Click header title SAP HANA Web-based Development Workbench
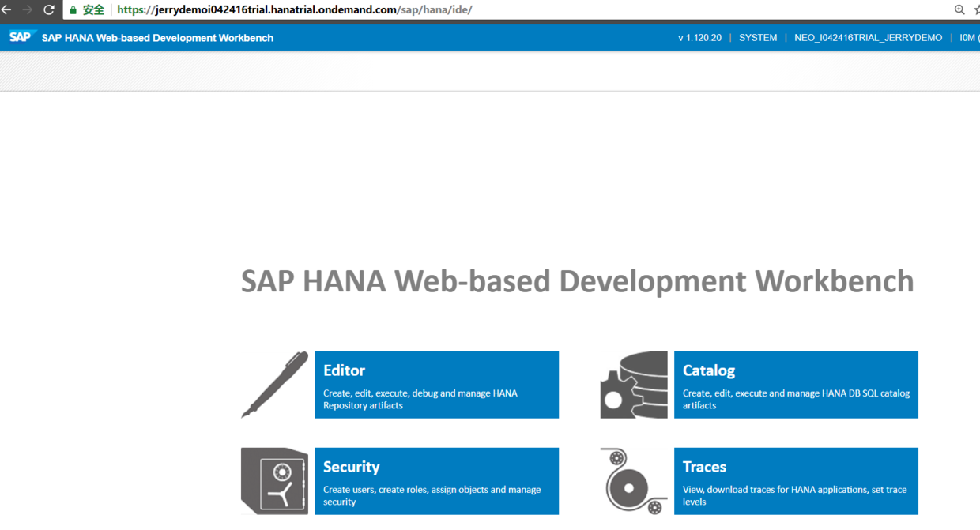 [x=157, y=38]
